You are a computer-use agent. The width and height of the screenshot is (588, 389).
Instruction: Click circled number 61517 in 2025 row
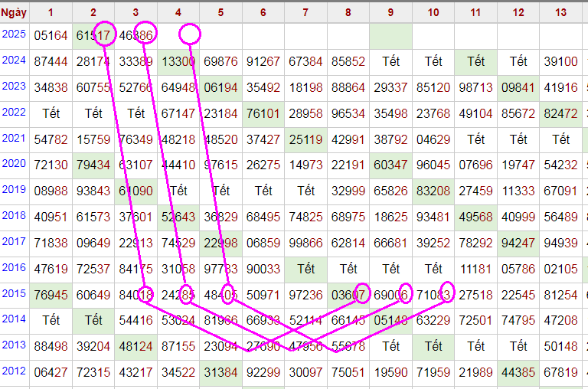pos(93,35)
